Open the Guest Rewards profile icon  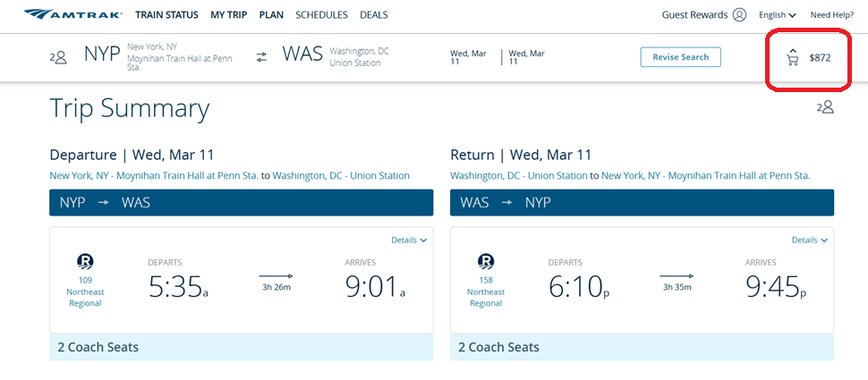point(739,15)
